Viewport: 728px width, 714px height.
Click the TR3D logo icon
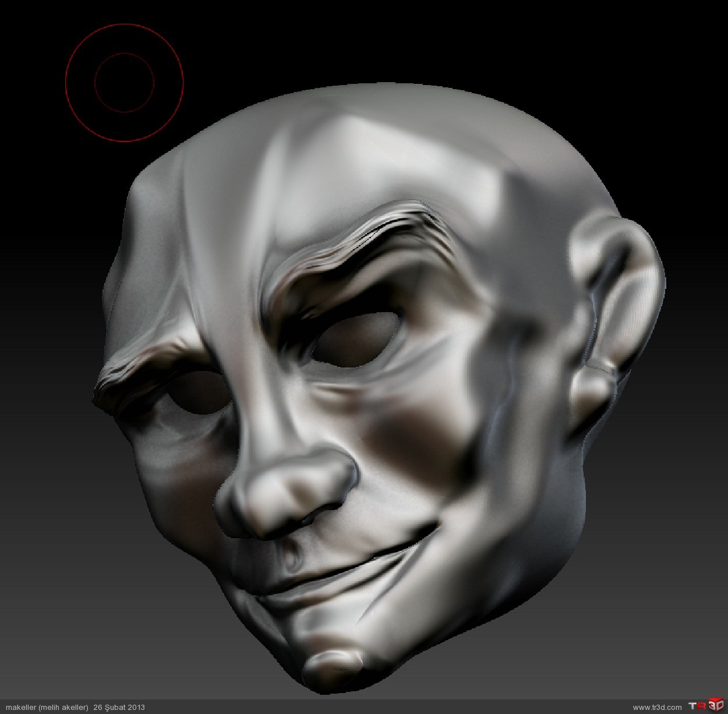[706, 706]
